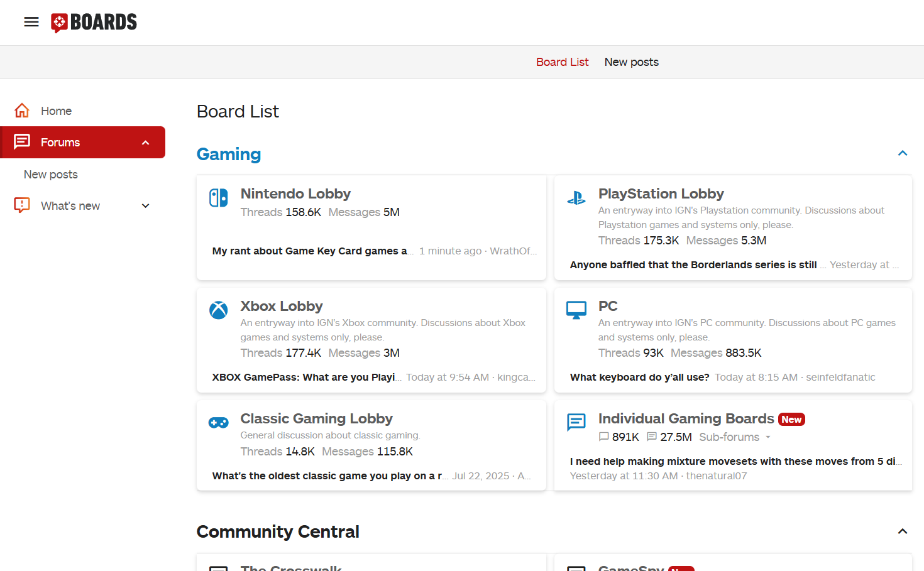Click the 'Today at 8:15 AM' timestamp
This screenshot has width=924, height=571.
pyautogui.click(x=756, y=378)
